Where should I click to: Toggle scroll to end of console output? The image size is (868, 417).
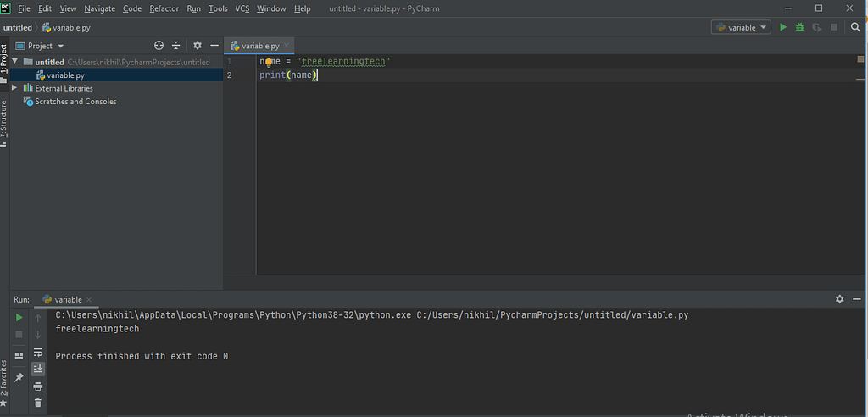[37, 369]
